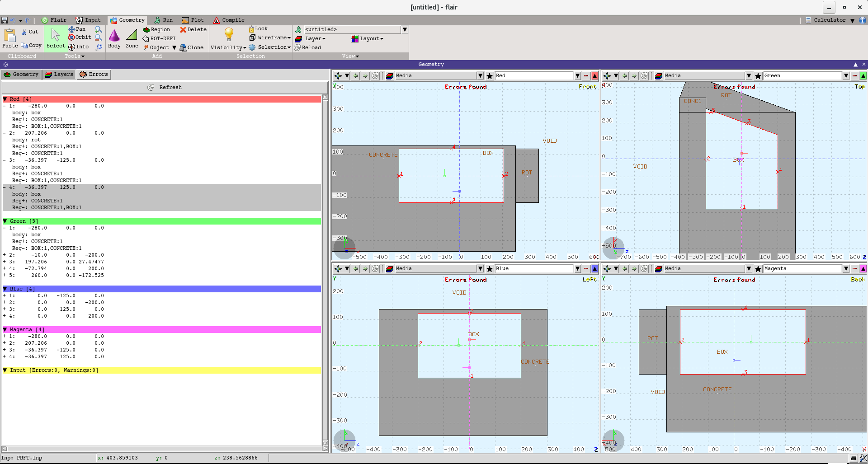This screenshot has width=868, height=464.
Task: Toggle Lock on selection
Action: click(x=258, y=29)
